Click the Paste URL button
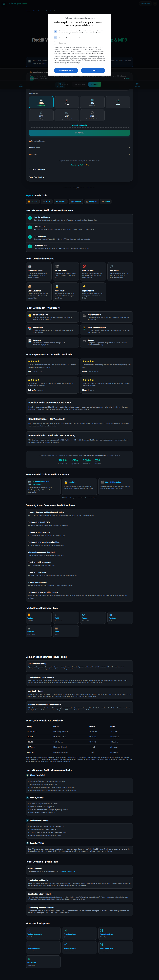Image resolution: width=159 pixels, height=980 pixels. 79,133
